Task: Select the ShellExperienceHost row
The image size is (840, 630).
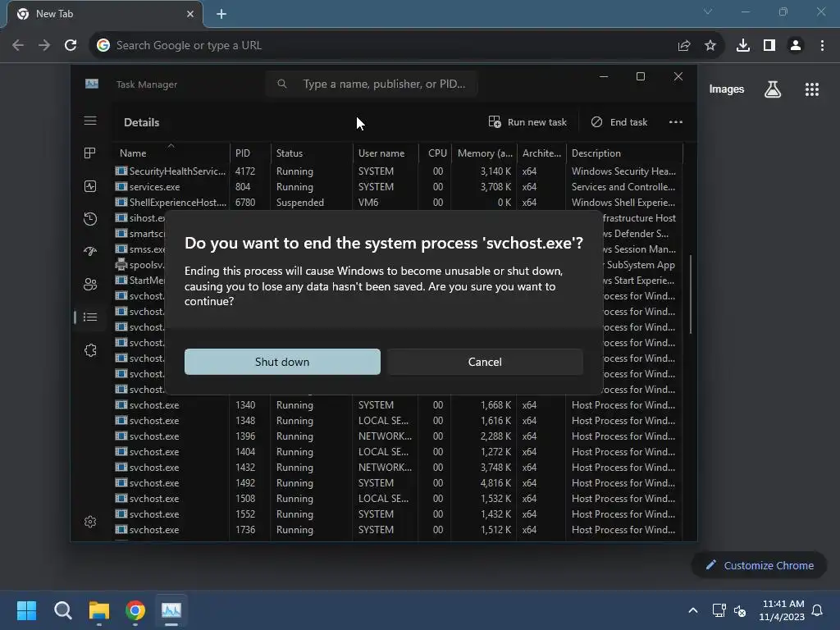Action: (x=398, y=203)
